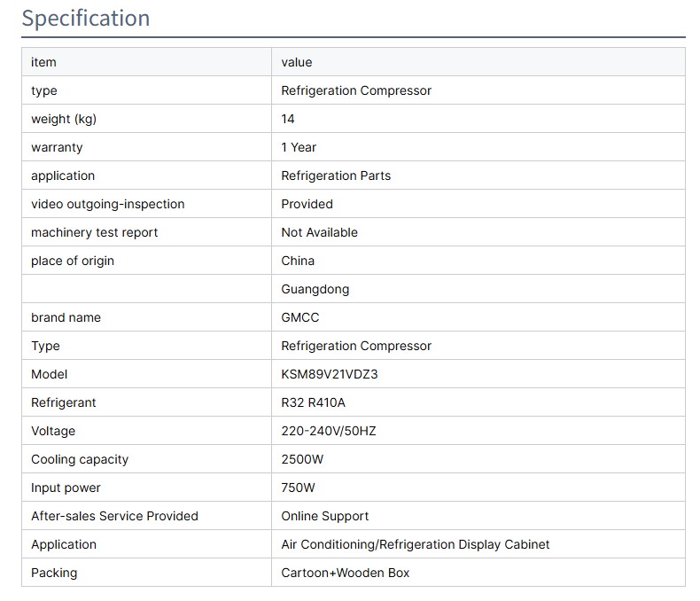Select the model number KSM89V21VDZ3
Viewport: 700px width, 601px height.
pos(329,374)
